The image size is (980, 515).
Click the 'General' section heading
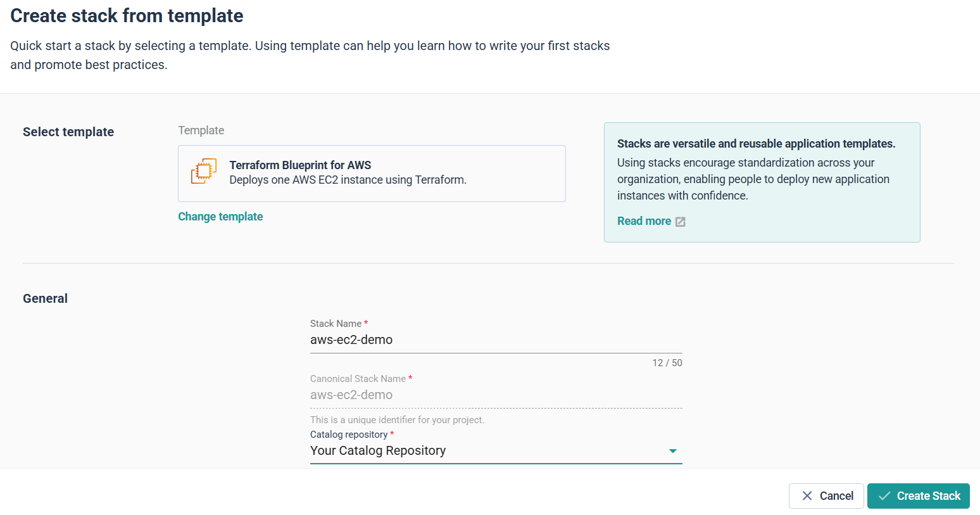pyautogui.click(x=45, y=298)
